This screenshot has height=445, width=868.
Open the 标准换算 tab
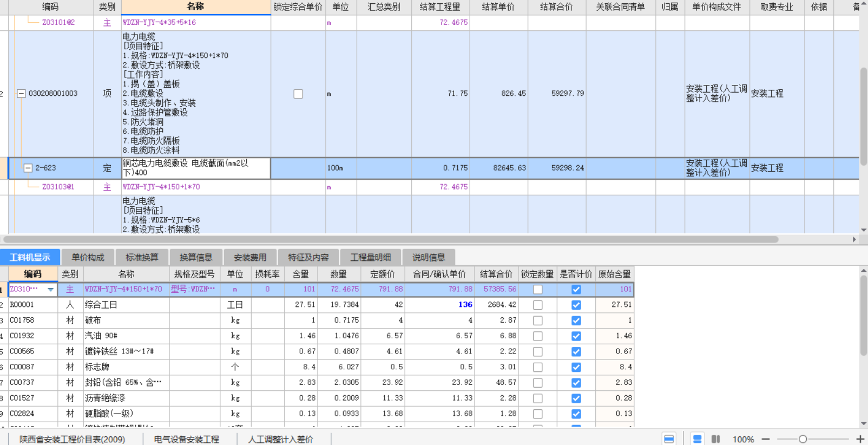(x=142, y=257)
